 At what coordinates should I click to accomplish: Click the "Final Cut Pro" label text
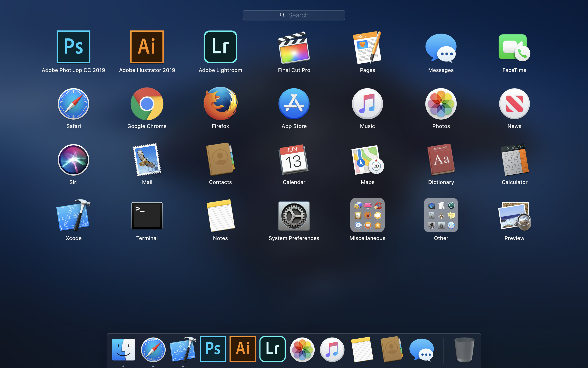(294, 70)
